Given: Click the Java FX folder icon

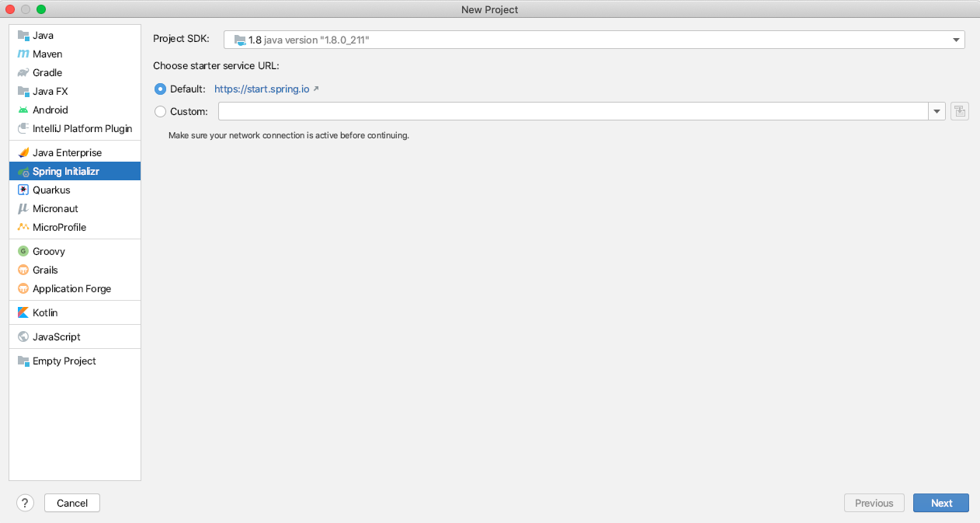Looking at the screenshot, I should pyautogui.click(x=23, y=91).
